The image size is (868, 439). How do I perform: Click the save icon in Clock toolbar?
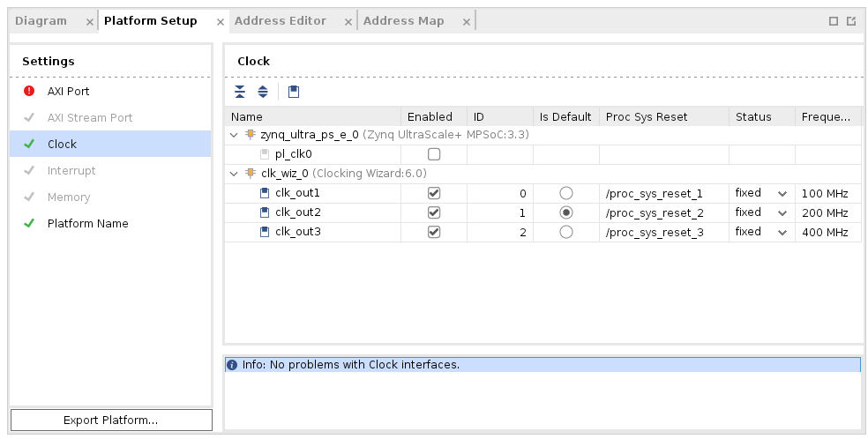click(x=294, y=92)
